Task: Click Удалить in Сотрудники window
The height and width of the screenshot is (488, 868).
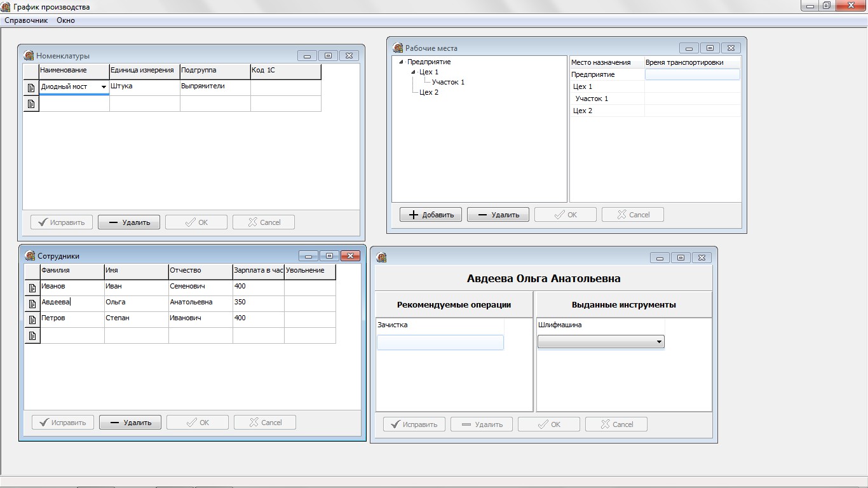Action: click(x=130, y=423)
